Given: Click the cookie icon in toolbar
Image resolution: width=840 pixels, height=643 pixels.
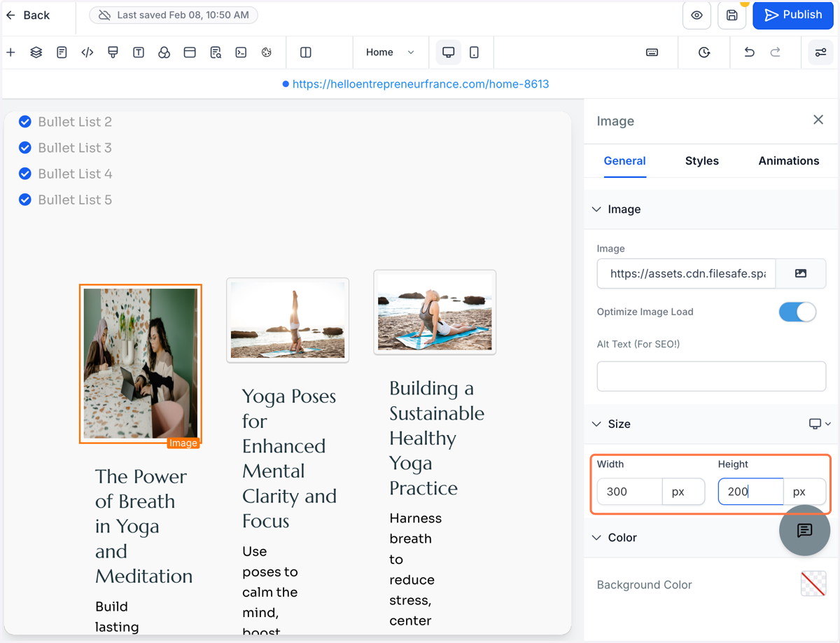Looking at the screenshot, I should tap(267, 53).
